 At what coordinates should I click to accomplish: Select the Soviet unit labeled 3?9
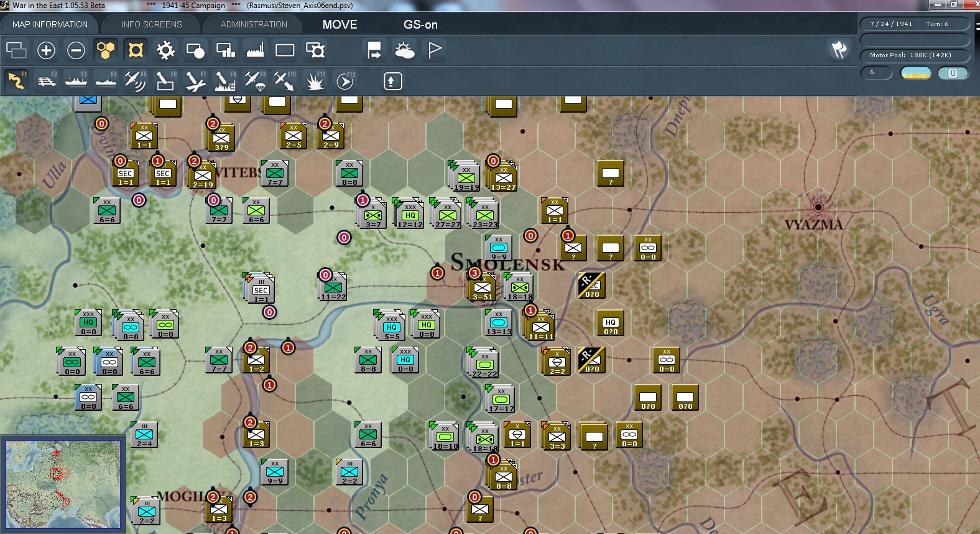coord(221,138)
